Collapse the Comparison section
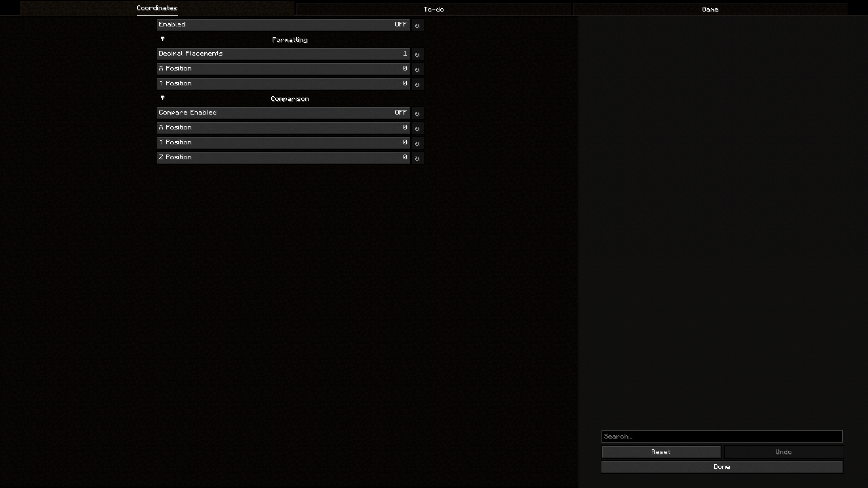The image size is (868, 488). (x=162, y=98)
